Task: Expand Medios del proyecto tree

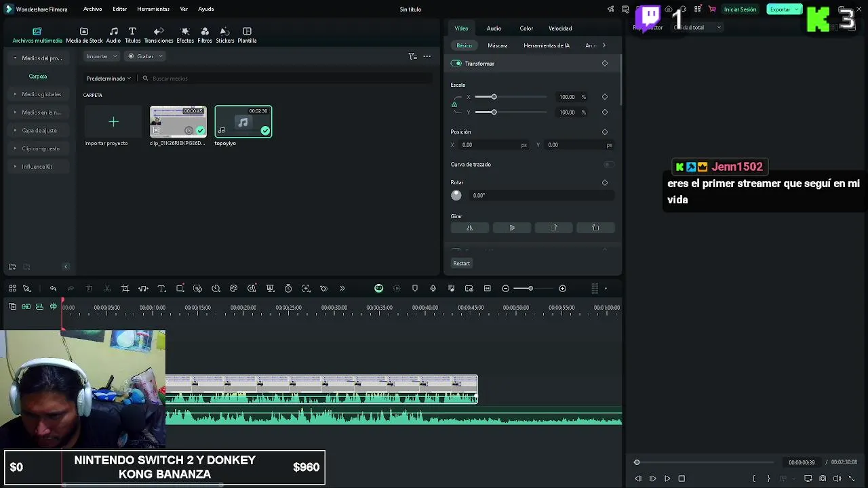Action: 16,58
